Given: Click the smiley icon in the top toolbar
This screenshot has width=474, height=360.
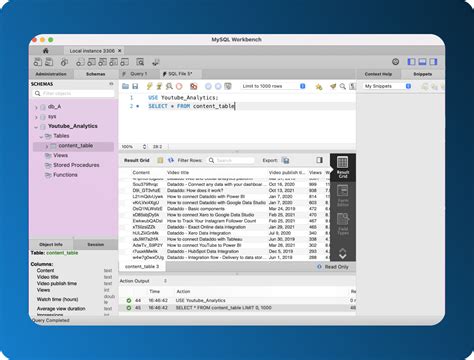Looking at the screenshot, I should [395, 62].
